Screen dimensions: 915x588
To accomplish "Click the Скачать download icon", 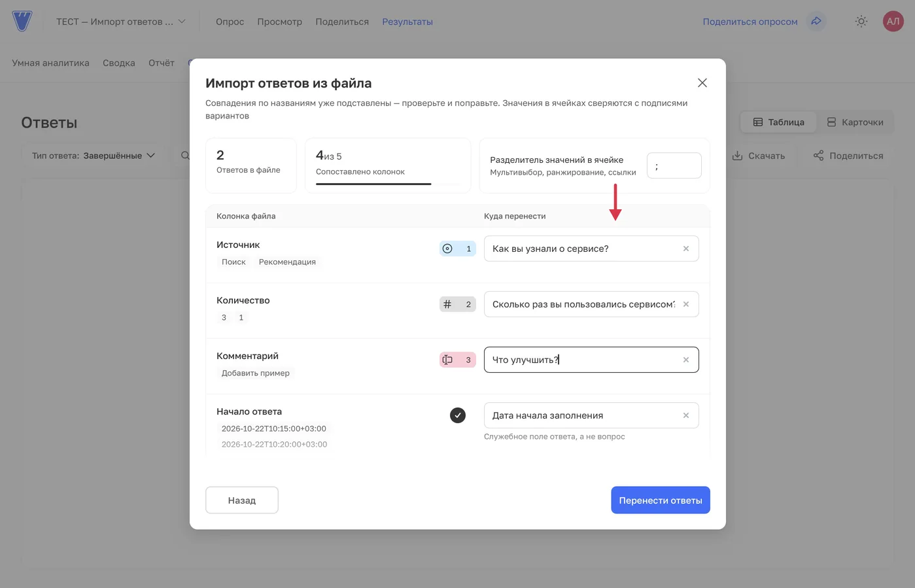I will tap(737, 156).
